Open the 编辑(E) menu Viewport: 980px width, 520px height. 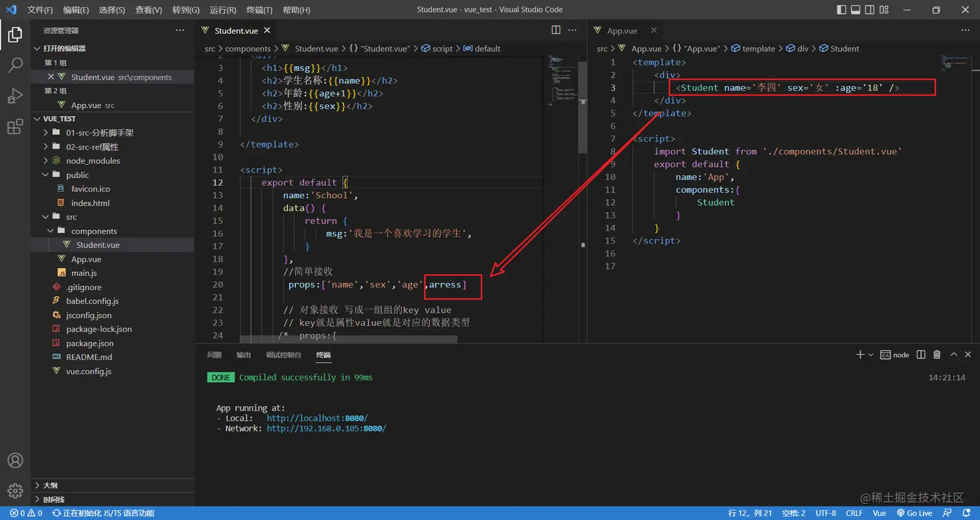click(x=76, y=10)
